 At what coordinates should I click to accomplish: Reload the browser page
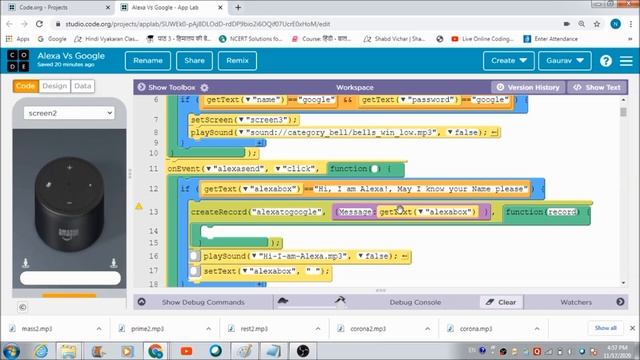(39, 24)
